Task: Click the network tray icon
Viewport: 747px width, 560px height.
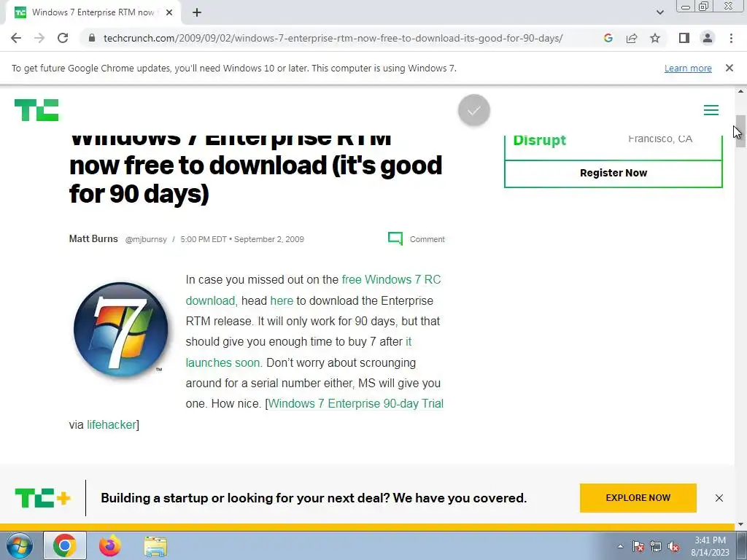Action: 656,546
